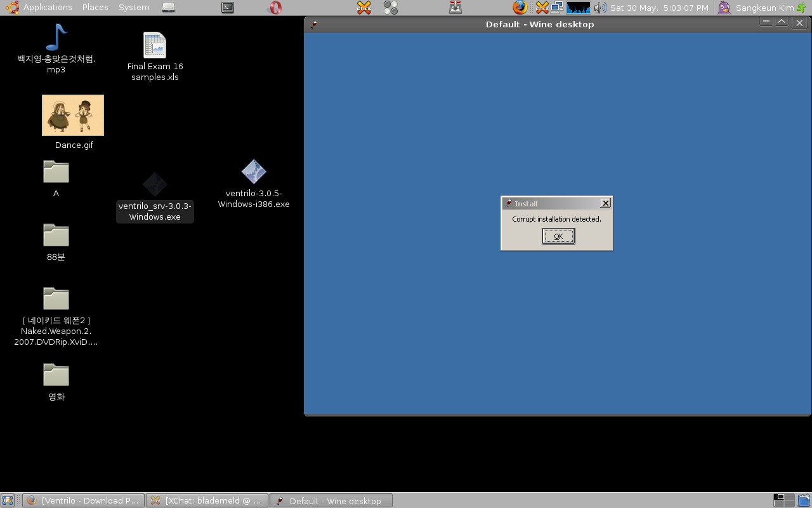This screenshot has width=812, height=508.
Task: Click the date and time clock
Action: pyautogui.click(x=659, y=8)
